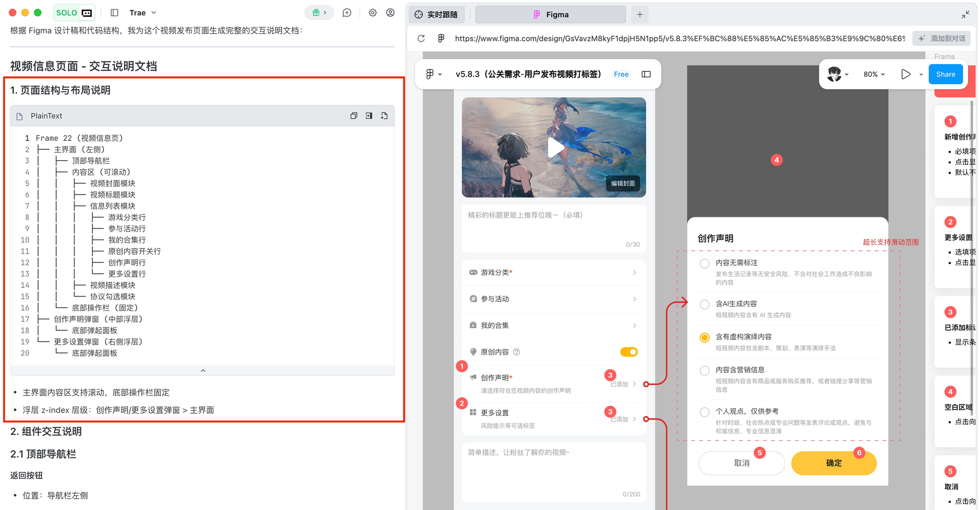Click the gift icon button
Viewport: 980px width, 510px height.
coord(319,13)
